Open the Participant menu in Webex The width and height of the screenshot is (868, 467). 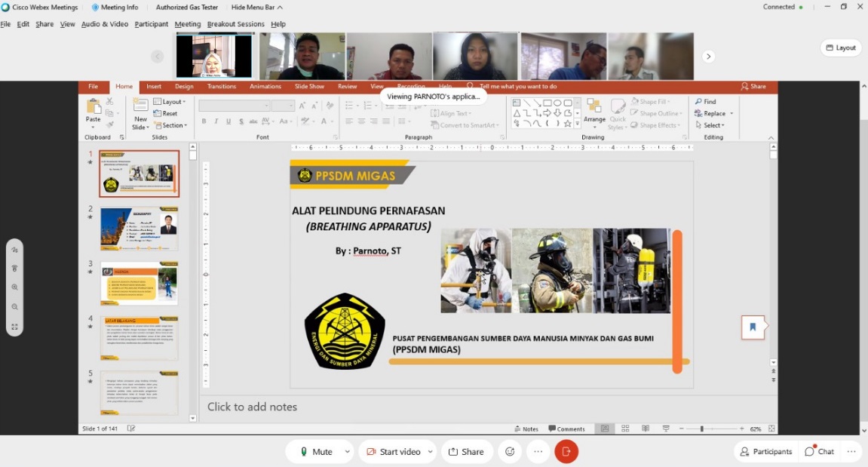151,23
